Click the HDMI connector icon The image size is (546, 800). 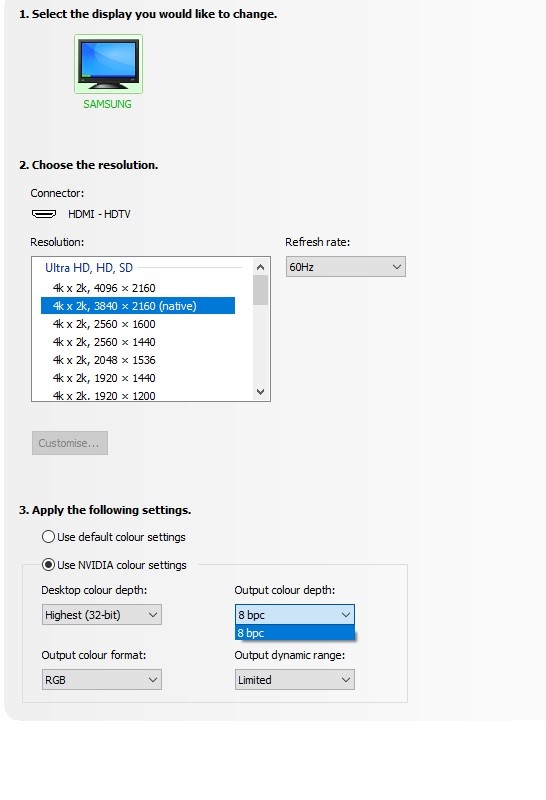44,214
